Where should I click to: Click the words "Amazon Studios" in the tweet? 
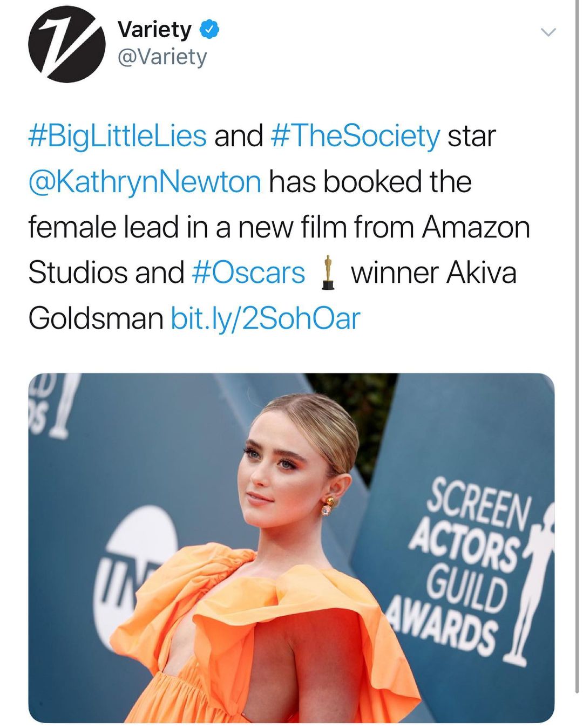point(475,227)
